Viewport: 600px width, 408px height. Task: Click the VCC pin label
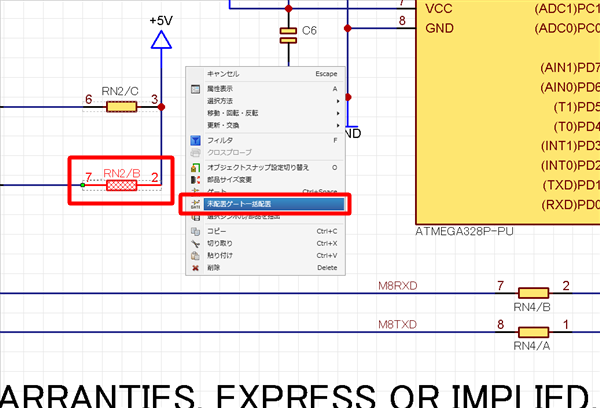[439, 9]
